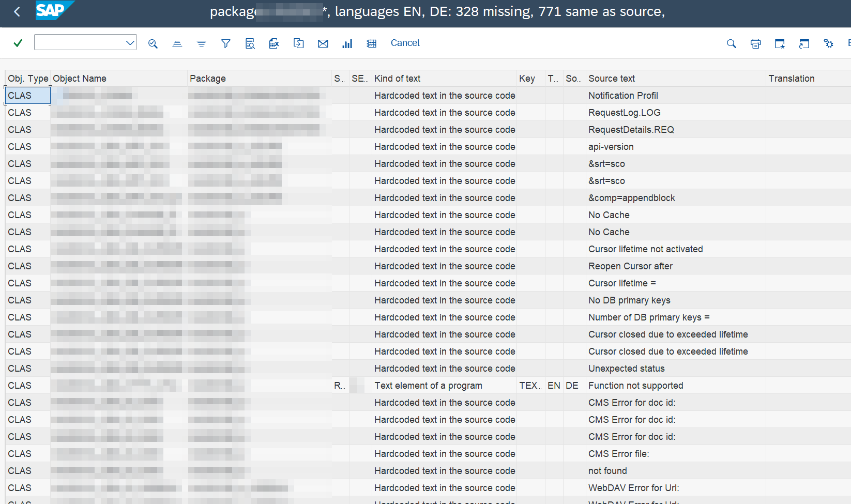This screenshot has height=504, width=851.
Task: Export the list to a spreadsheet
Action: pyautogui.click(x=275, y=43)
